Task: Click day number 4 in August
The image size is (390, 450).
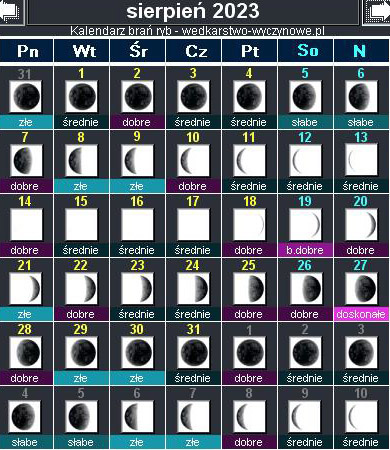Action: (249, 73)
